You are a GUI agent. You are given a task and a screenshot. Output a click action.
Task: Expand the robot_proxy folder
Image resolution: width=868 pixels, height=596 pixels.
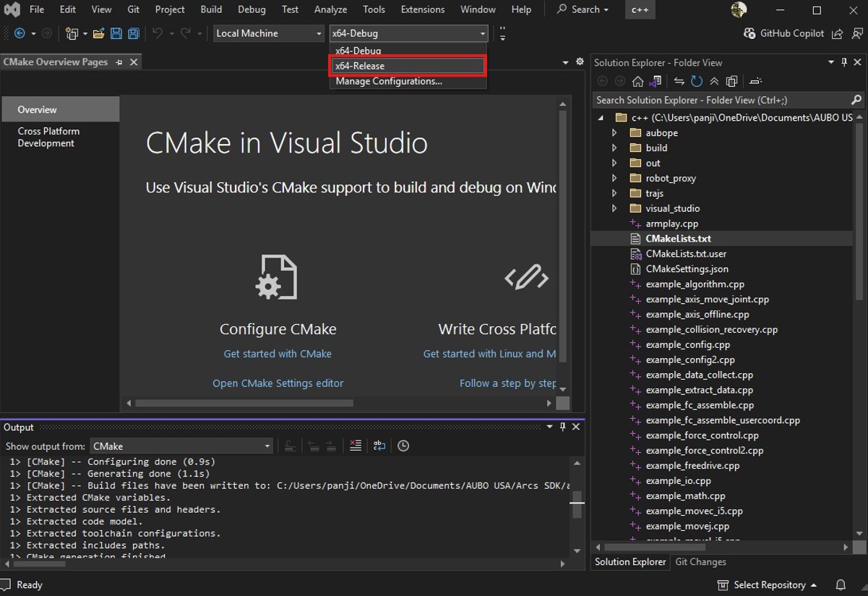click(x=614, y=179)
